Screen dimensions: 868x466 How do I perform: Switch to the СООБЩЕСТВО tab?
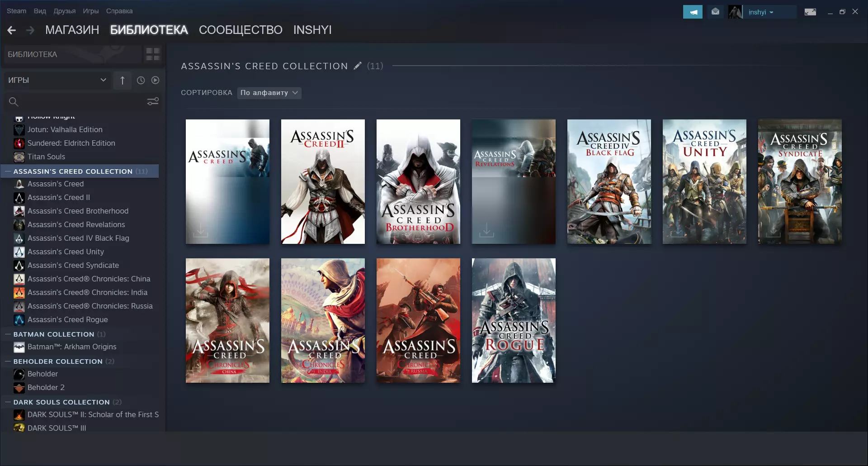pyautogui.click(x=241, y=30)
